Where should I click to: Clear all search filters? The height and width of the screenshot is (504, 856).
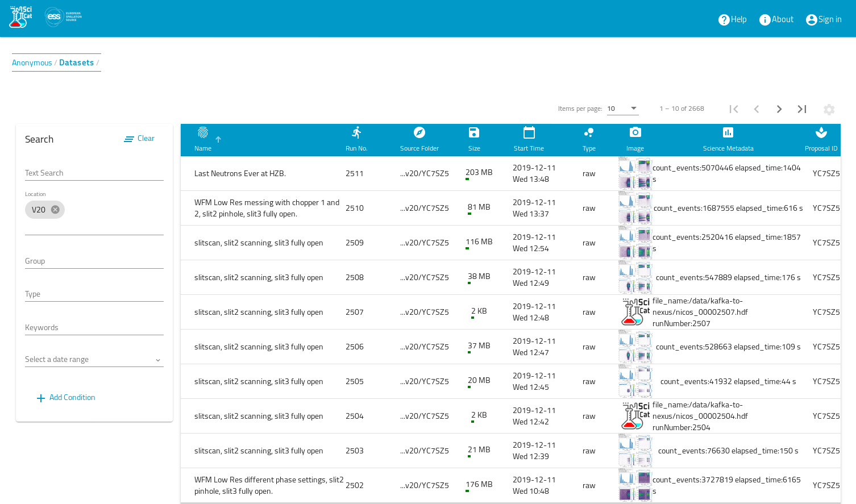coord(139,139)
